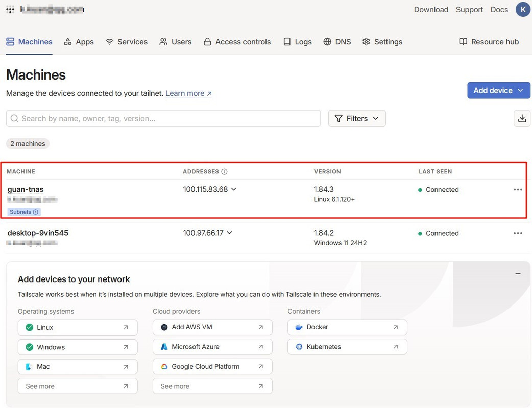The width and height of the screenshot is (532, 408).
Task: Click the Subnets badge on guan-tnas
Action: [24, 212]
